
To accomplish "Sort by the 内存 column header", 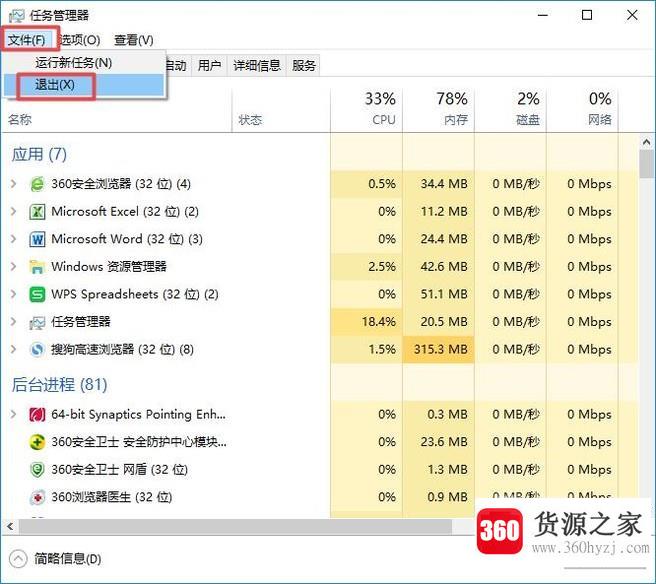I will [x=438, y=110].
